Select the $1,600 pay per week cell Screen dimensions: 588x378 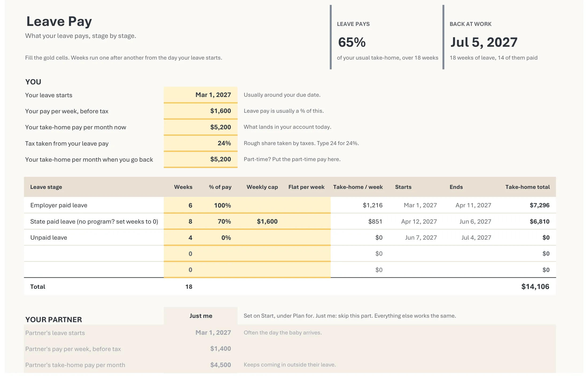click(x=201, y=111)
